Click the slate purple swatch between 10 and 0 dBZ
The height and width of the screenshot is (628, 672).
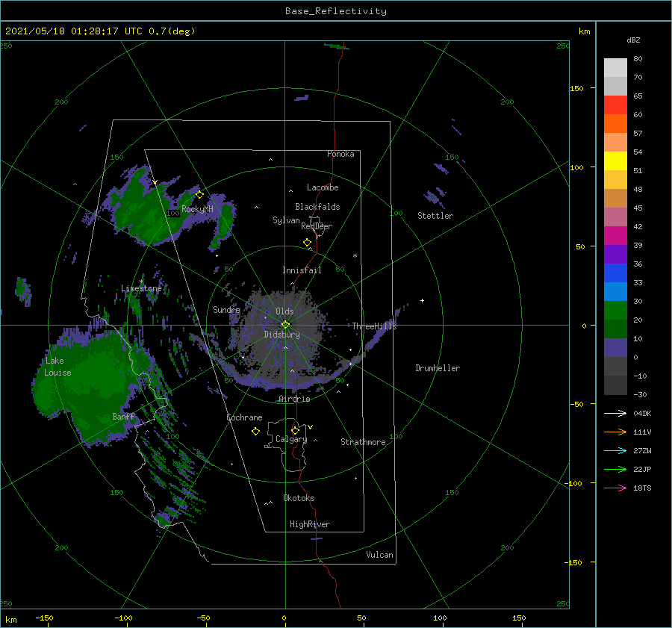click(x=615, y=348)
